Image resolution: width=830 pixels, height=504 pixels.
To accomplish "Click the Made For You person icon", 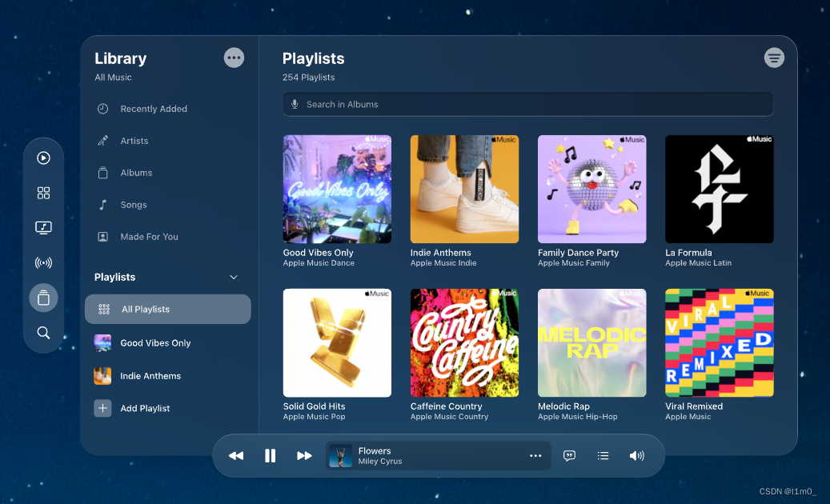I will pyautogui.click(x=102, y=236).
